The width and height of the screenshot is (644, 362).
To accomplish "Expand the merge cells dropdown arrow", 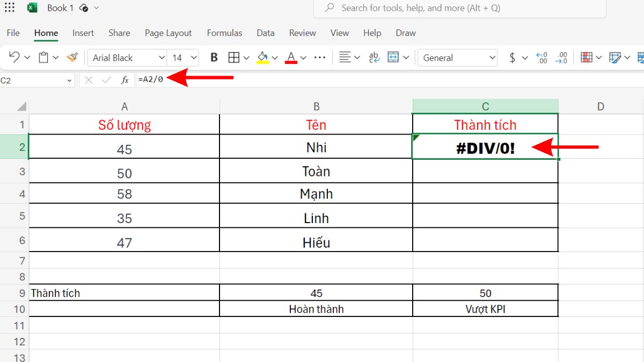I will click(x=406, y=57).
